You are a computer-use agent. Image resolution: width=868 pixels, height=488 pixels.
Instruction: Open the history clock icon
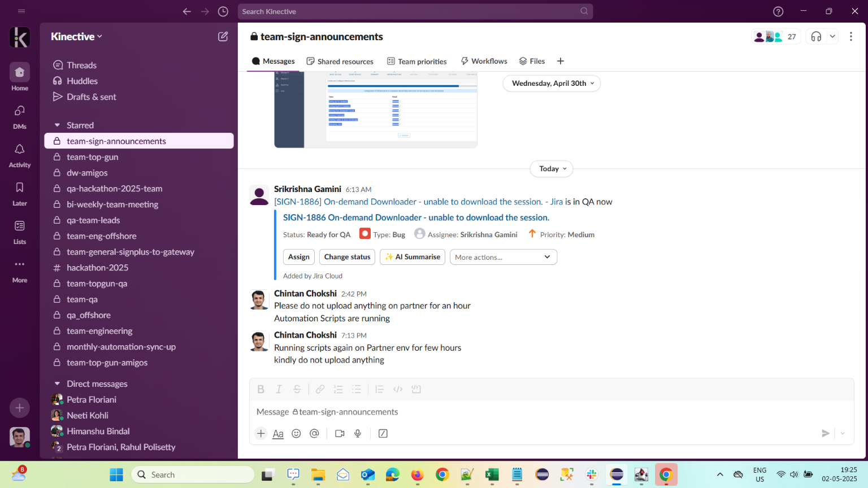tap(223, 11)
